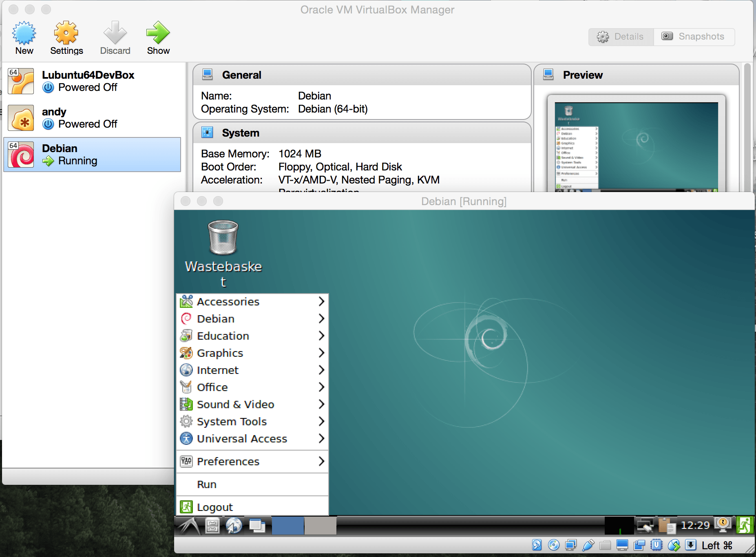Choose Run from the LXDE menu

click(x=252, y=484)
